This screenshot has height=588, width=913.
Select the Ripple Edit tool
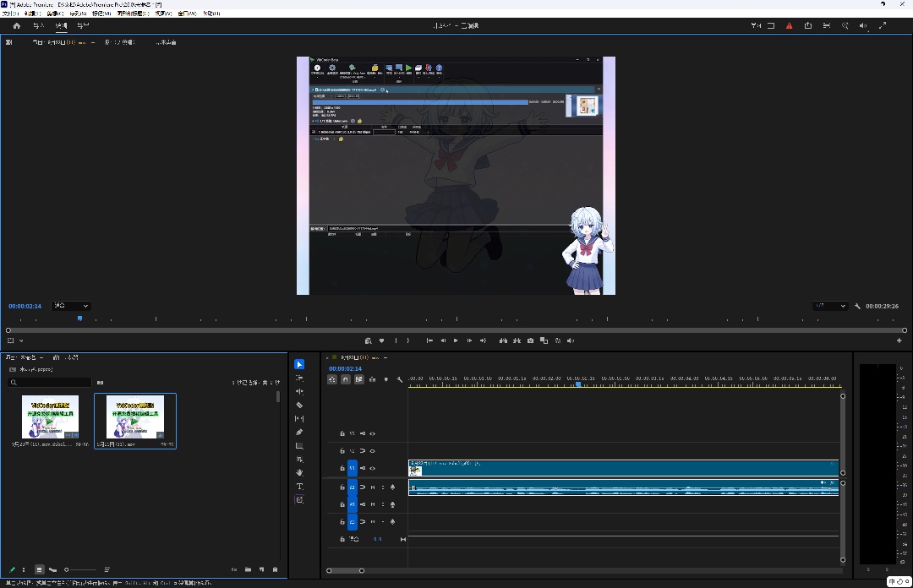299,392
